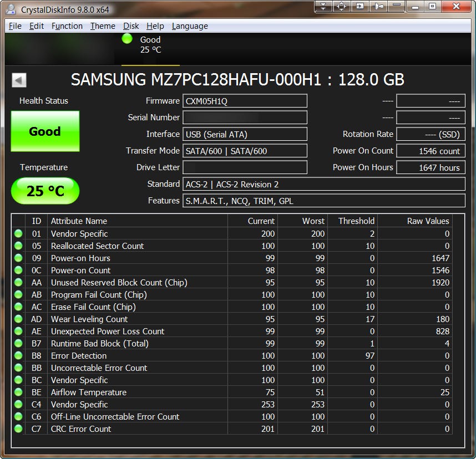The height and width of the screenshot is (459, 476).
Task: Click the arrow-into-window title bar button
Action: (x=360, y=6)
